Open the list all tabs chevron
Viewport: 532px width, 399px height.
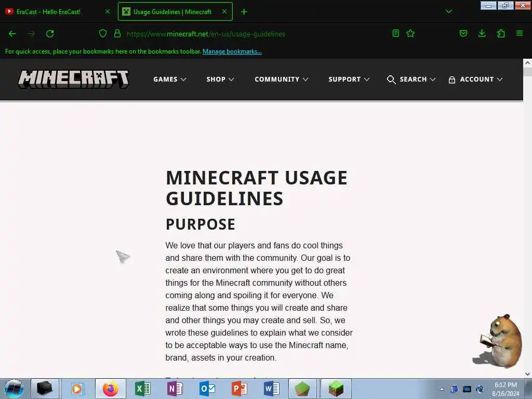(448, 11)
